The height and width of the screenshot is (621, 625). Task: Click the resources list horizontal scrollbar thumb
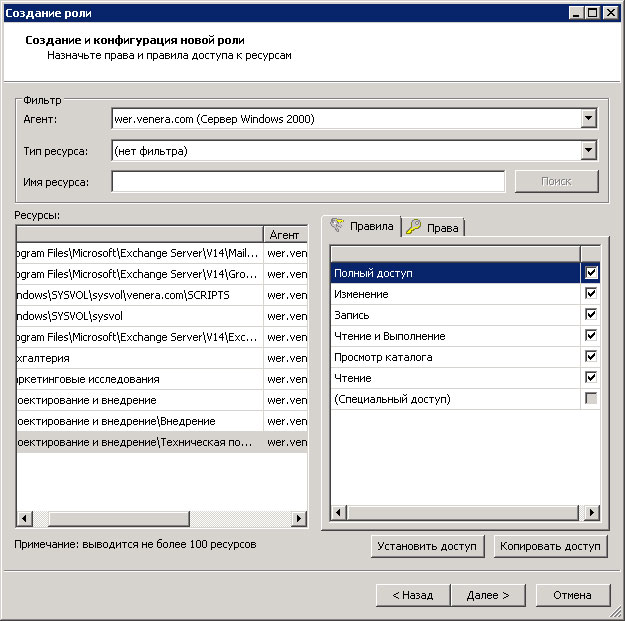119,519
